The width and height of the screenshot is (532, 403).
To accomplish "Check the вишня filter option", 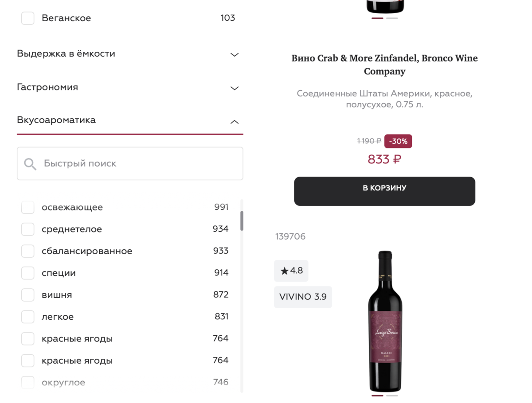I will coord(28,295).
